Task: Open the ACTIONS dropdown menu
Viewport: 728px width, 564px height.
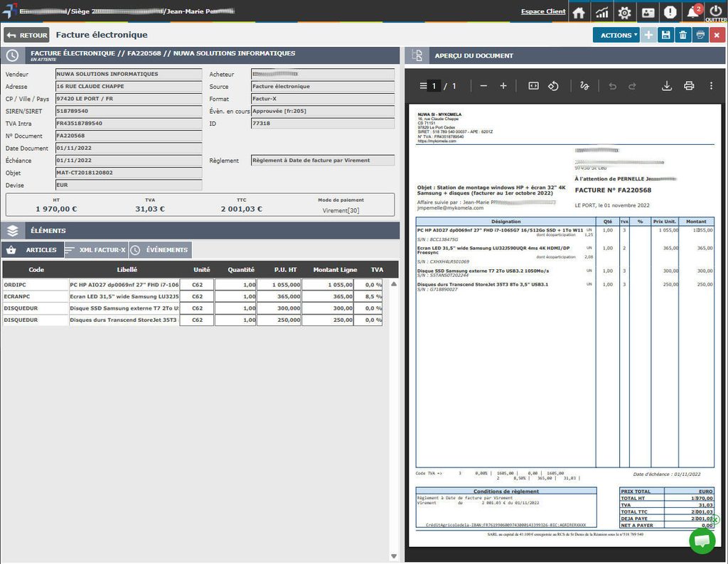Action: (x=616, y=36)
